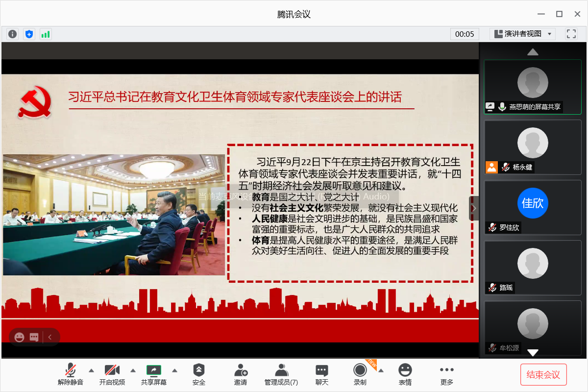Open the 演讲者视图 view dropdown

522,34
